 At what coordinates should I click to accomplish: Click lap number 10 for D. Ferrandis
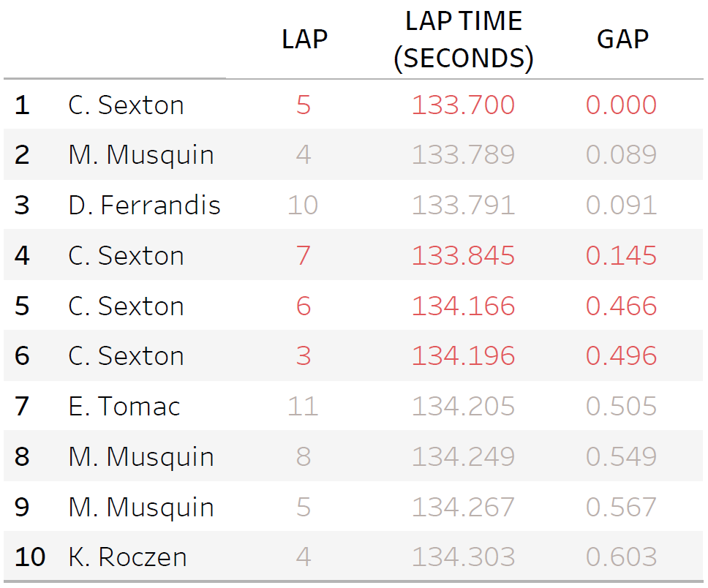point(303,206)
